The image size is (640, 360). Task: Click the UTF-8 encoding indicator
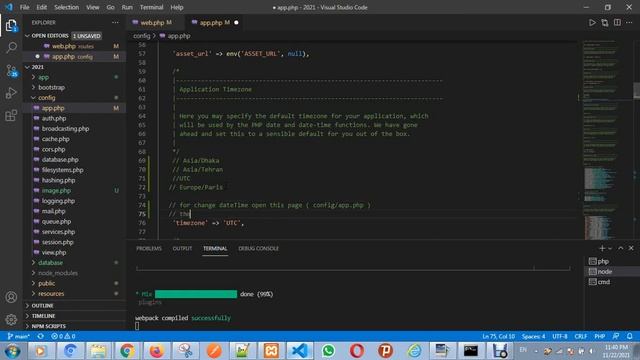pyautogui.click(x=560, y=336)
